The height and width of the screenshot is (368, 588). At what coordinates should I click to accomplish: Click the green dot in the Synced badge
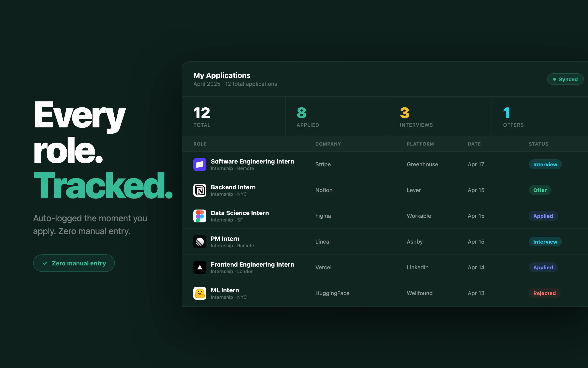pyautogui.click(x=554, y=79)
